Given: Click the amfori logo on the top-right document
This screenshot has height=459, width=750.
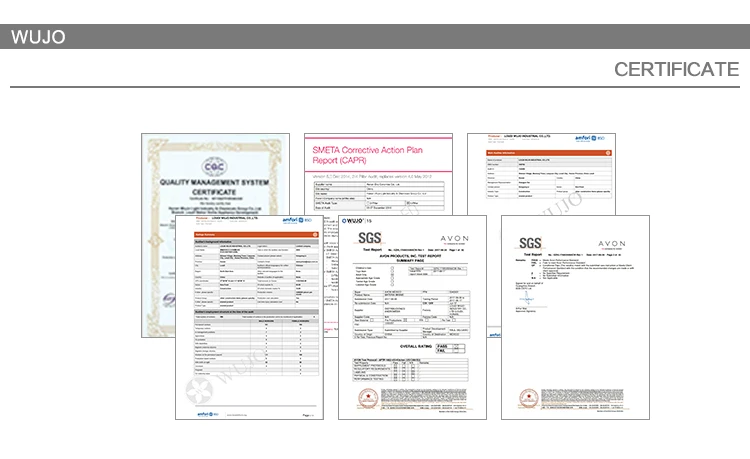Looking at the screenshot, I should [x=590, y=138].
